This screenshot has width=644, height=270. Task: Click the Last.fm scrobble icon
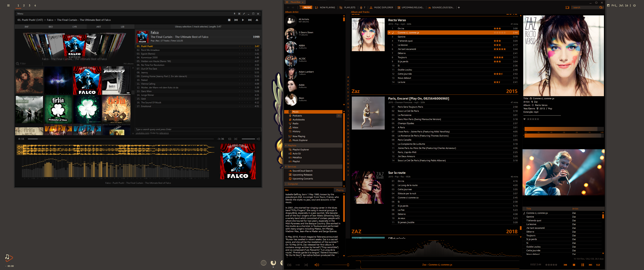(289, 265)
